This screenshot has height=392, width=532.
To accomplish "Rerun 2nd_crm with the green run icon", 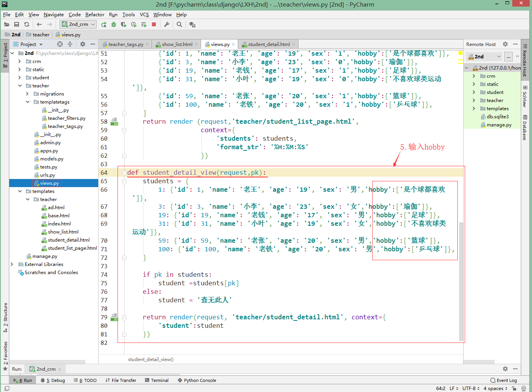I will click(104, 24).
